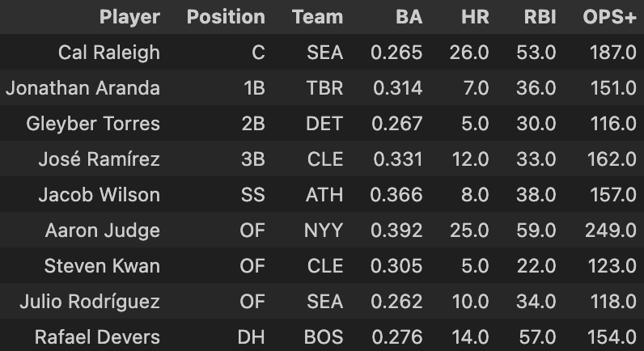Image resolution: width=644 pixels, height=351 pixels.
Task: Click the Position column header
Action: 226,17
